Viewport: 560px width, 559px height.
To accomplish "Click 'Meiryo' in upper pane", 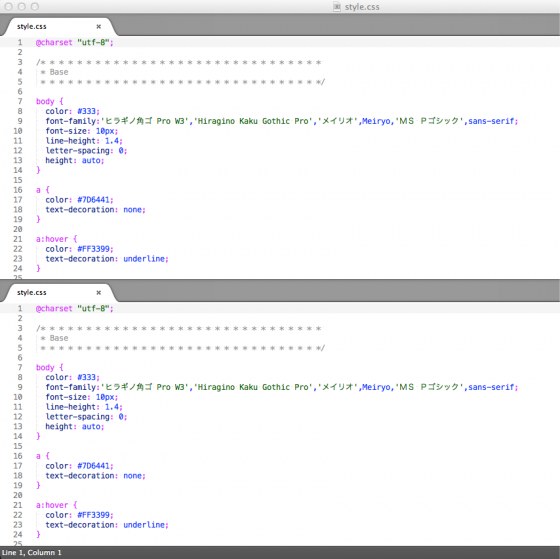I will coord(376,121).
